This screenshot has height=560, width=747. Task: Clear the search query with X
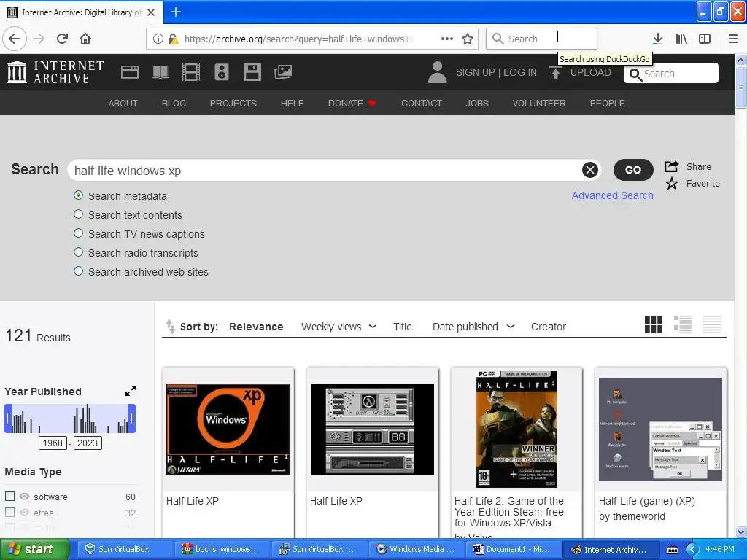(x=589, y=170)
